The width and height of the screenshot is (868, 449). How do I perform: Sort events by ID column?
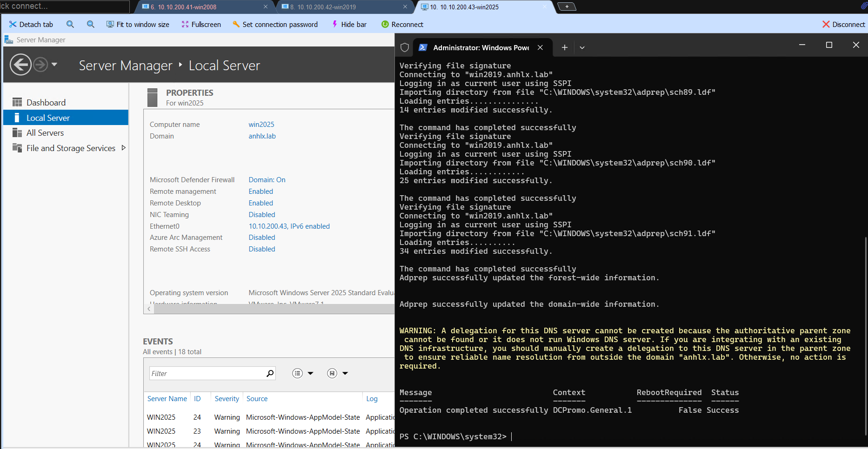[197, 399]
